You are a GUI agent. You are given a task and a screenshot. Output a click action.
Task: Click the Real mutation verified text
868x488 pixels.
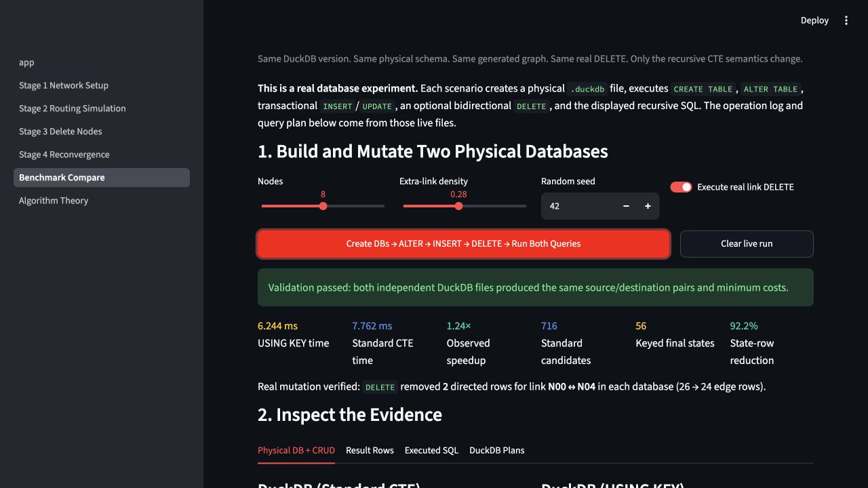pyautogui.click(x=511, y=387)
